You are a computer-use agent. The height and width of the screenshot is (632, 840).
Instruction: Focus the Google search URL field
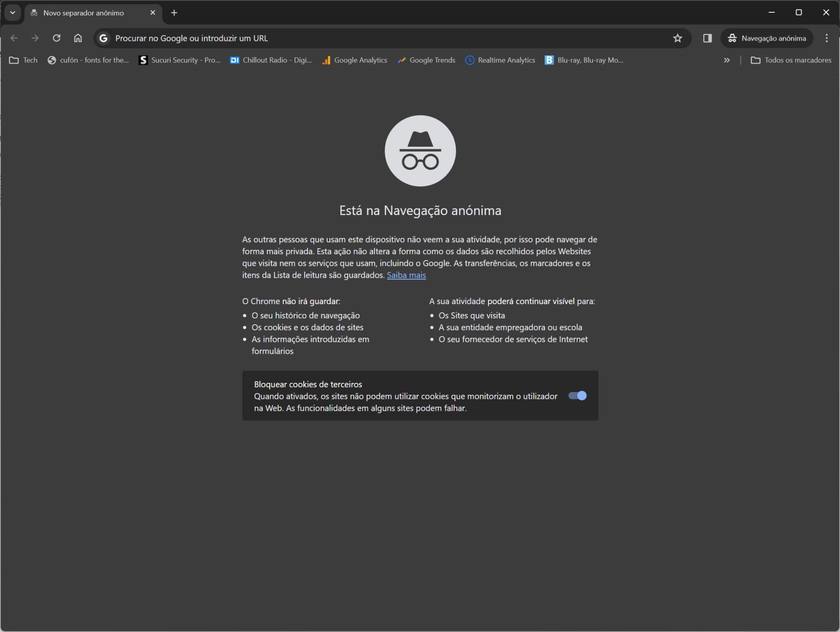(369, 38)
